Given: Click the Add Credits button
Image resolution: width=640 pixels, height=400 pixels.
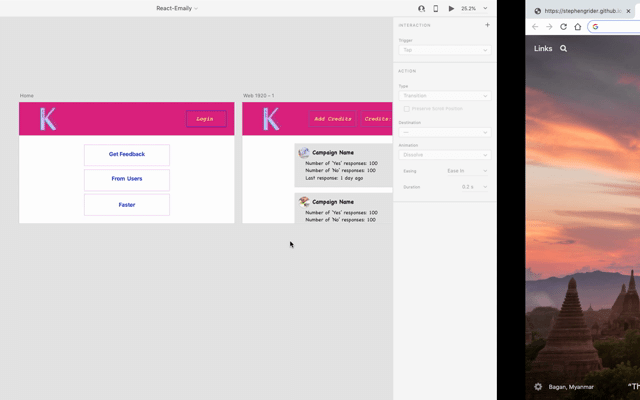Looking at the screenshot, I should tap(332, 119).
